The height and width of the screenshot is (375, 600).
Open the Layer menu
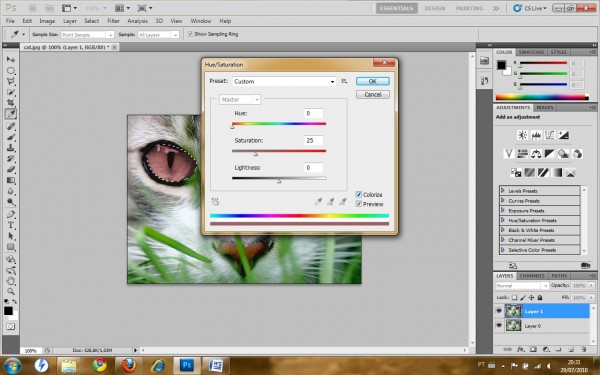[x=70, y=21]
